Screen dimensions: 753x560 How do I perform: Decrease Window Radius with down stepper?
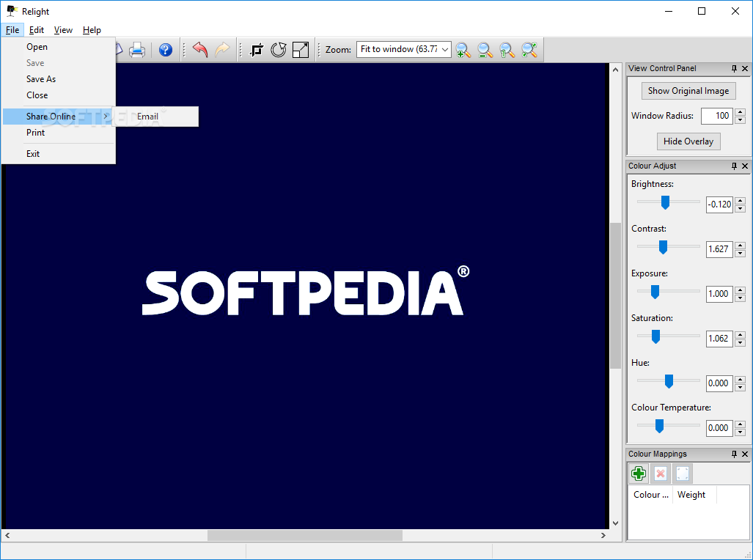(740, 119)
